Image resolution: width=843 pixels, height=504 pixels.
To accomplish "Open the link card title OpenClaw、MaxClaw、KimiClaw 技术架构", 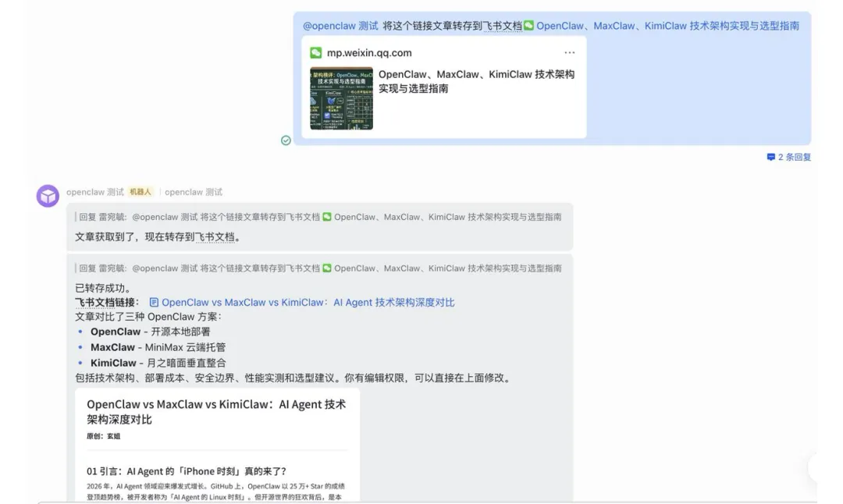I will pyautogui.click(x=476, y=81).
